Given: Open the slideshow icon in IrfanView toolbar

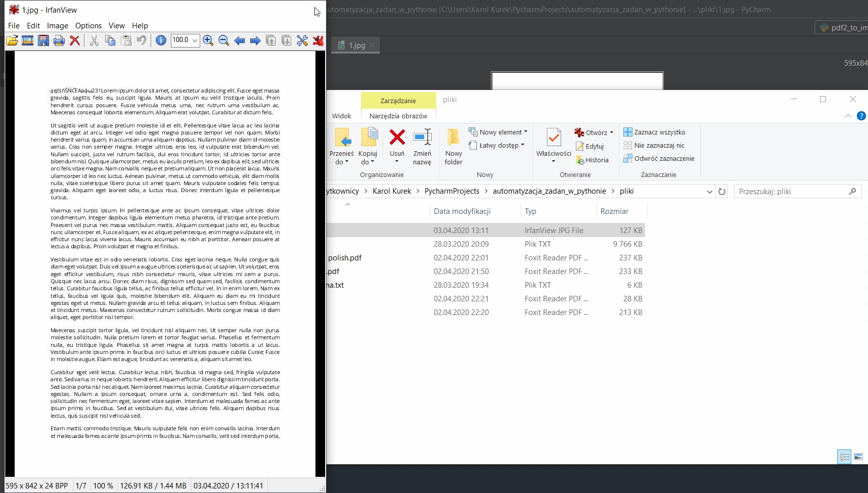Looking at the screenshot, I should 28,40.
